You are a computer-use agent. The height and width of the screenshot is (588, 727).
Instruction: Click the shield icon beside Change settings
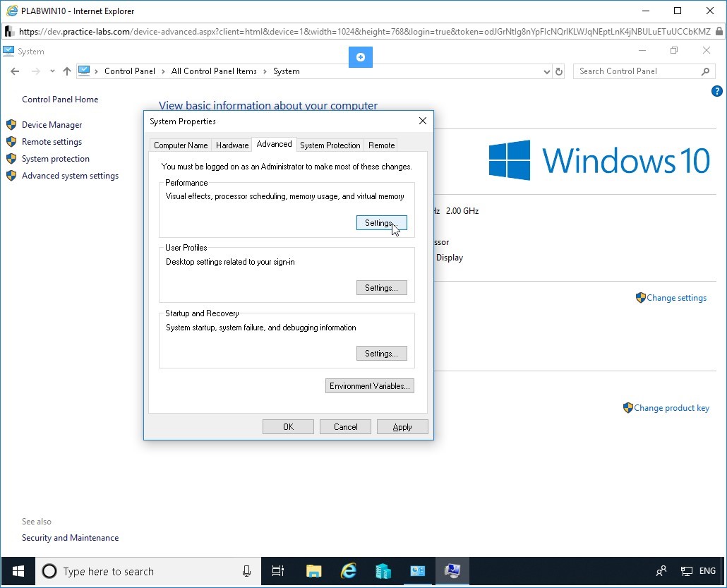[x=641, y=298]
